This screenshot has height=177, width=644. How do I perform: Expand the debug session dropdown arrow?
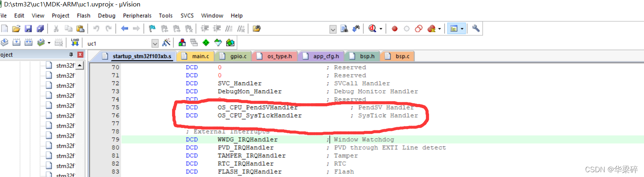381,29
